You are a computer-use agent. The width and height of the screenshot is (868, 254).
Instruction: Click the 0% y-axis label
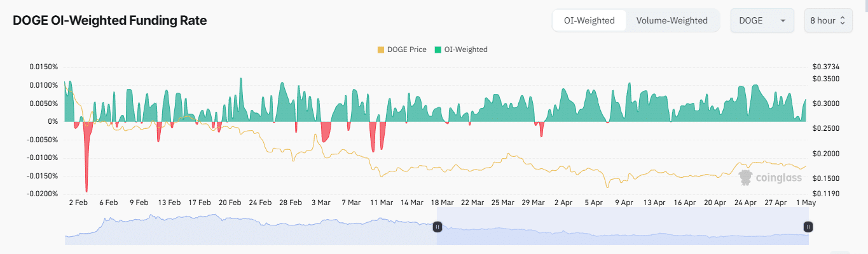click(52, 121)
